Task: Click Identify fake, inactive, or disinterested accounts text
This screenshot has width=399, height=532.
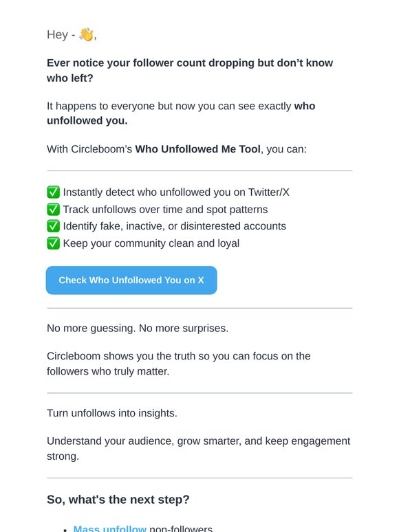Action: click(x=175, y=226)
